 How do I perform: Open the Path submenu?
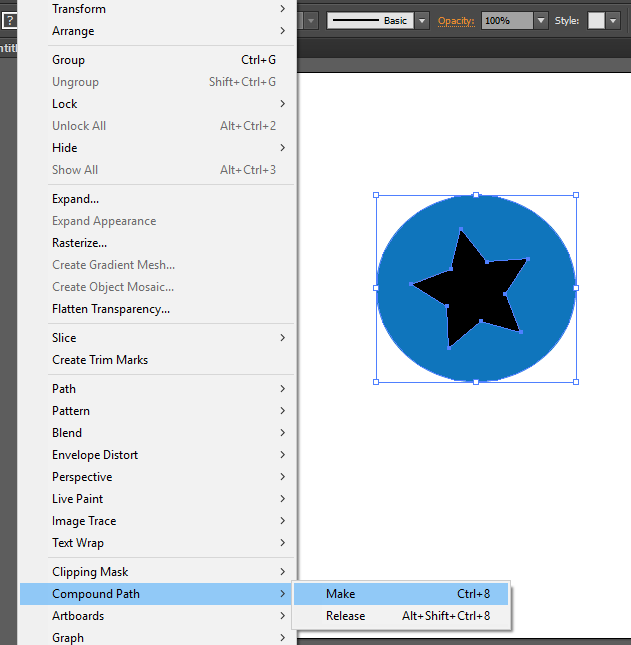point(158,389)
